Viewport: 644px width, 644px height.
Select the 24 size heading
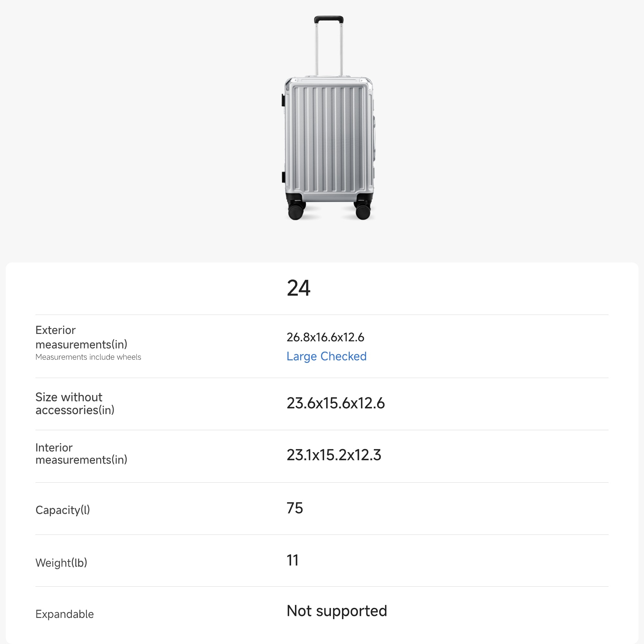(298, 288)
